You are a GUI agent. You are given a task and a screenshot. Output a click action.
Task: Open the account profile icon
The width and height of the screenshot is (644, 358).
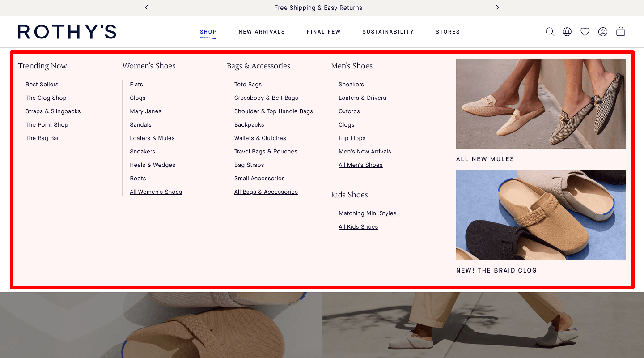click(602, 32)
